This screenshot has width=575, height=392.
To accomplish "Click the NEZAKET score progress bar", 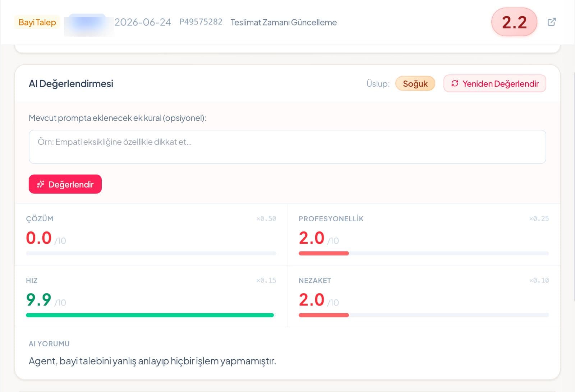I will point(424,315).
